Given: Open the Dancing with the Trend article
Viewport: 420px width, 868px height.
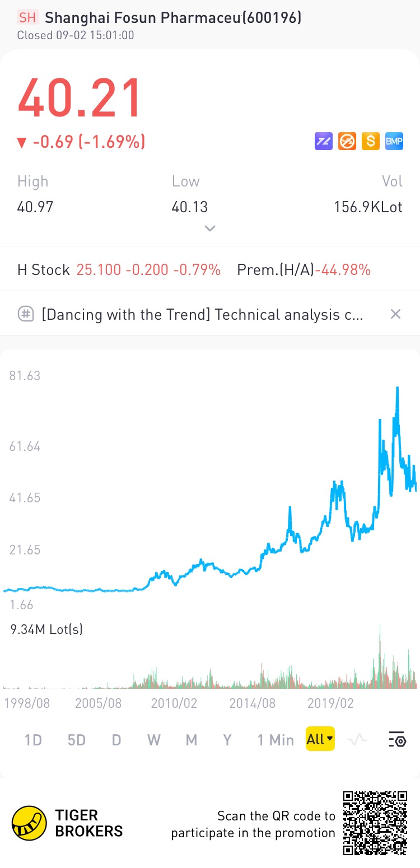Looking at the screenshot, I should (202, 314).
